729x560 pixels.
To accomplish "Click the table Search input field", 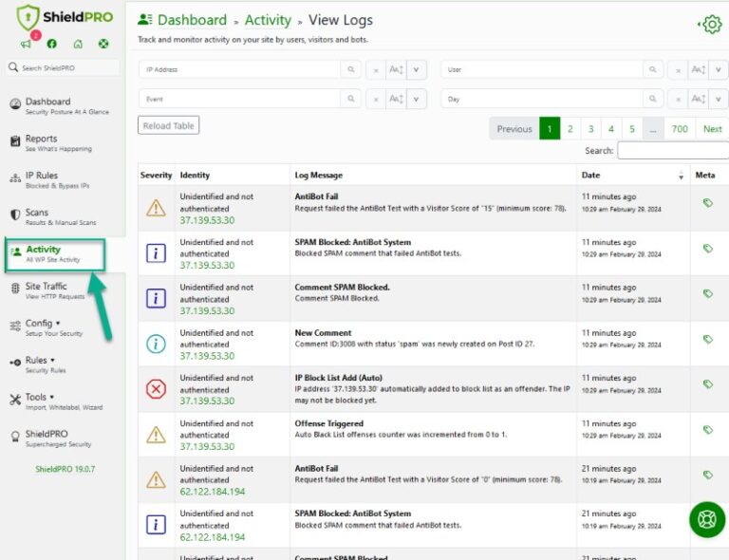I will [x=672, y=151].
